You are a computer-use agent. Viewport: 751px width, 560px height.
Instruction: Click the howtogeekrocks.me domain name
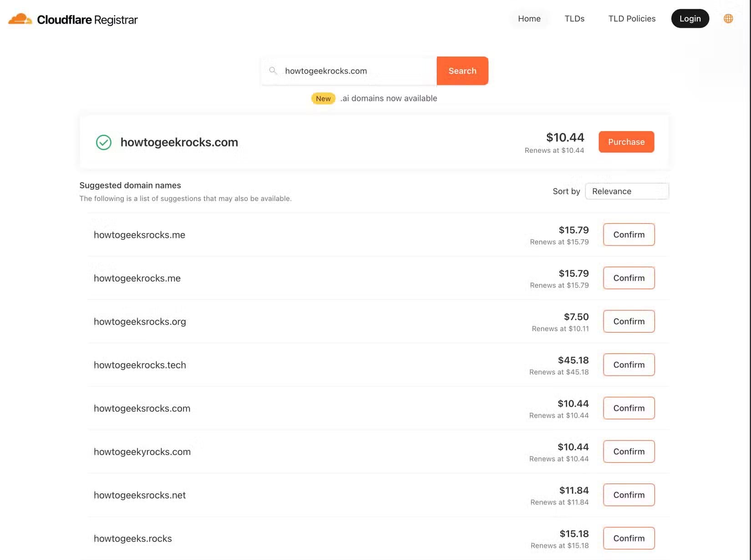point(137,278)
